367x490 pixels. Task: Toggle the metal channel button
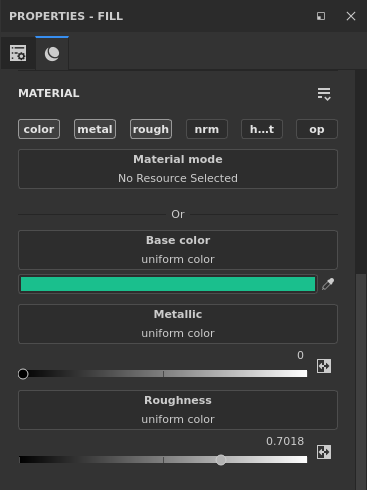95,129
